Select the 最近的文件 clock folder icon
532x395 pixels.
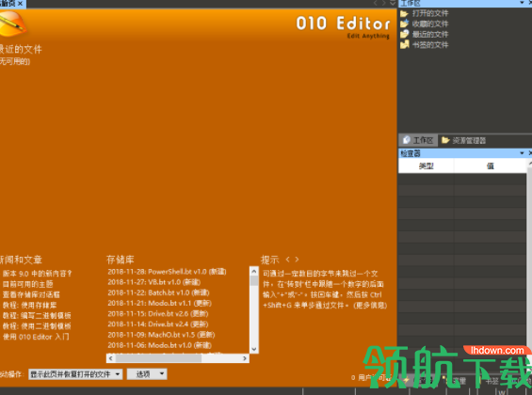click(404, 34)
